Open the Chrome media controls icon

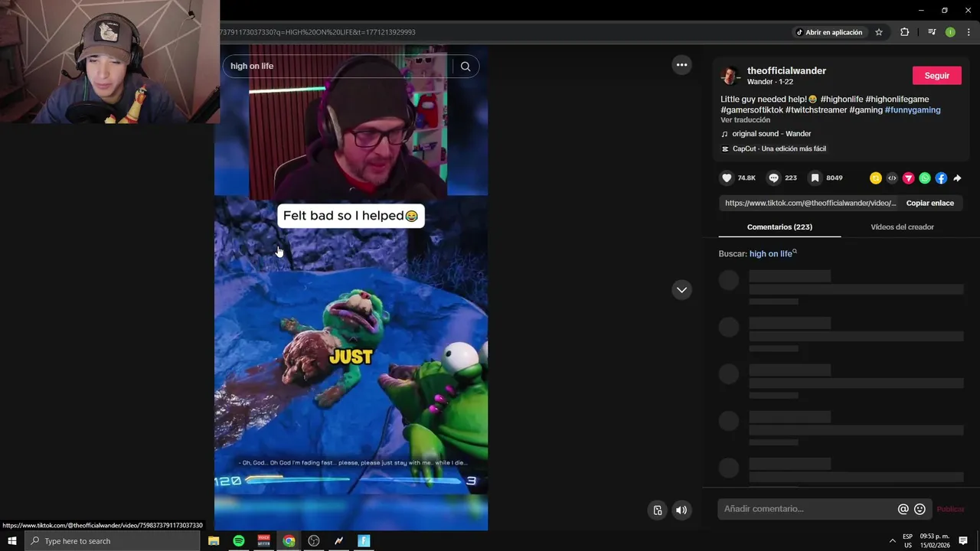[x=932, y=32]
